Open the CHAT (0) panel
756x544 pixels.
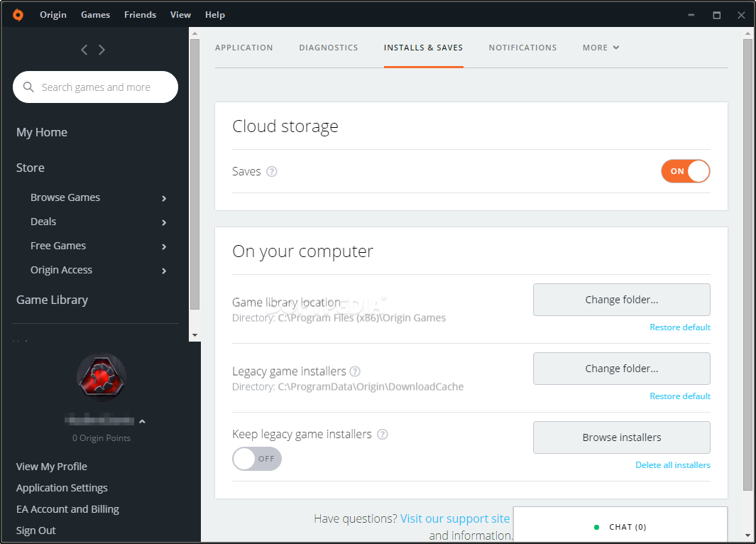pyautogui.click(x=620, y=526)
